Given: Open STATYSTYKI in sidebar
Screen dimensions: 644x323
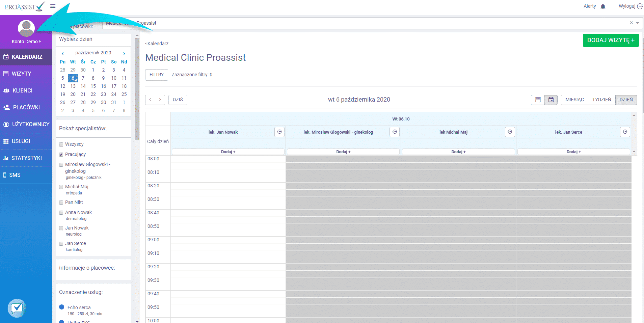Looking at the screenshot, I should pyautogui.click(x=26, y=158).
